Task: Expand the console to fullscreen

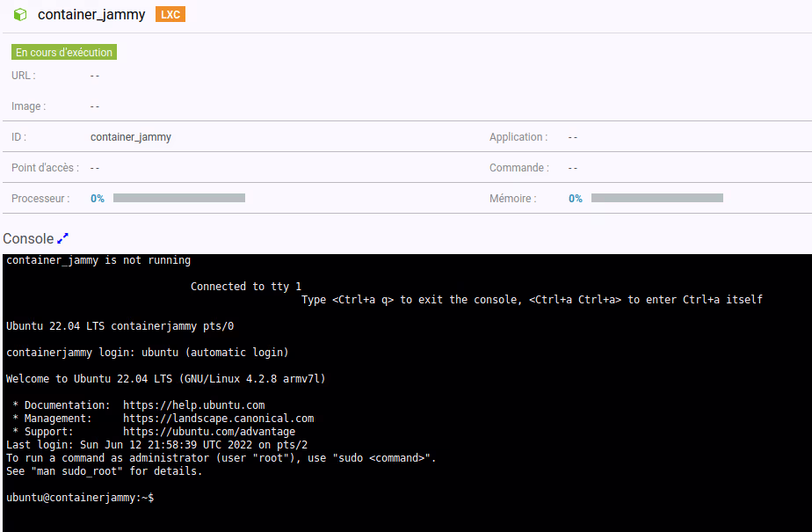Action: (x=62, y=238)
